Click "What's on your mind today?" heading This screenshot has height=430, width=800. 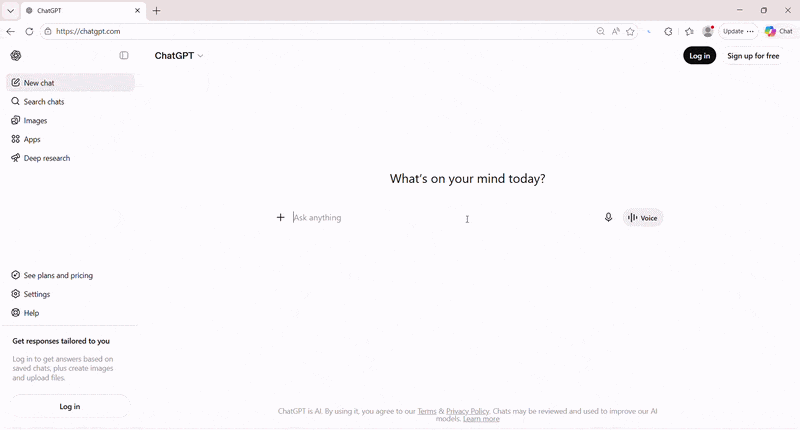[x=467, y=179]
